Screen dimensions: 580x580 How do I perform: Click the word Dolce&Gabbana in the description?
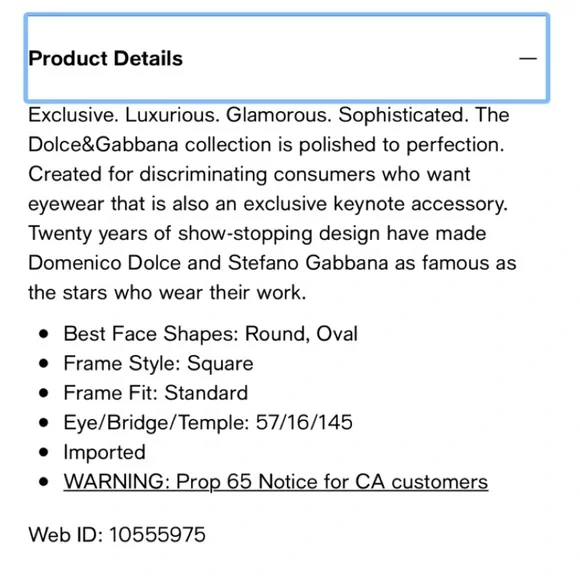point(103,145)
